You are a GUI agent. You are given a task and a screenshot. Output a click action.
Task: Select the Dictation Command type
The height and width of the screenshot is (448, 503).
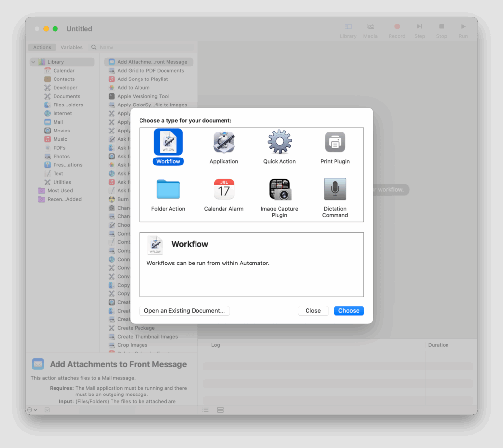coord(335,198)
